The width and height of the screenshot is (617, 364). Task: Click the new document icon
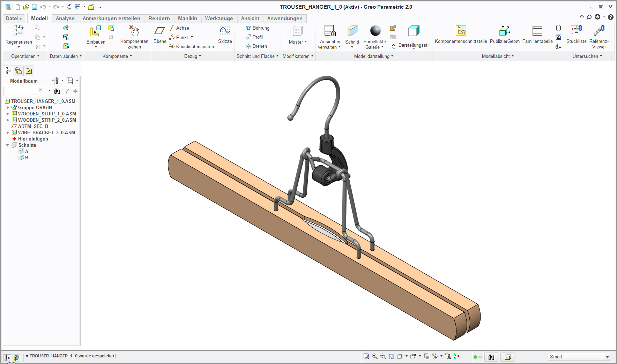click(x=18, y=7)
